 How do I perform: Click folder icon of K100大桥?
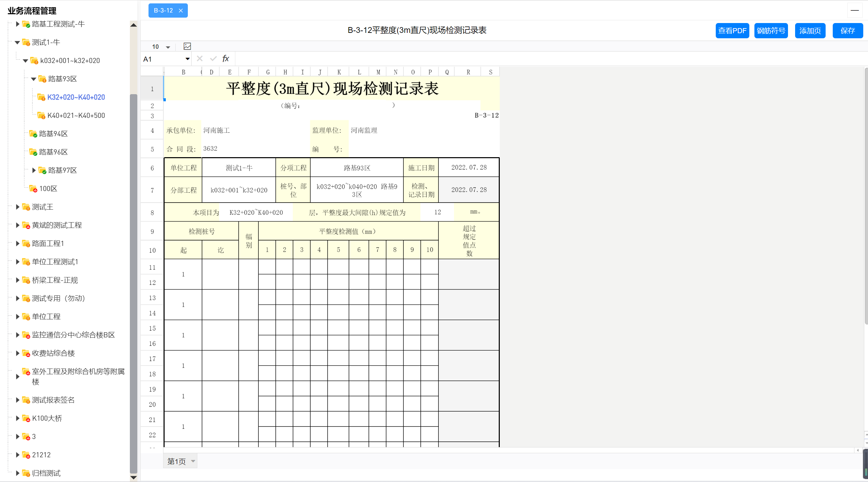click(x=26, y=418)
